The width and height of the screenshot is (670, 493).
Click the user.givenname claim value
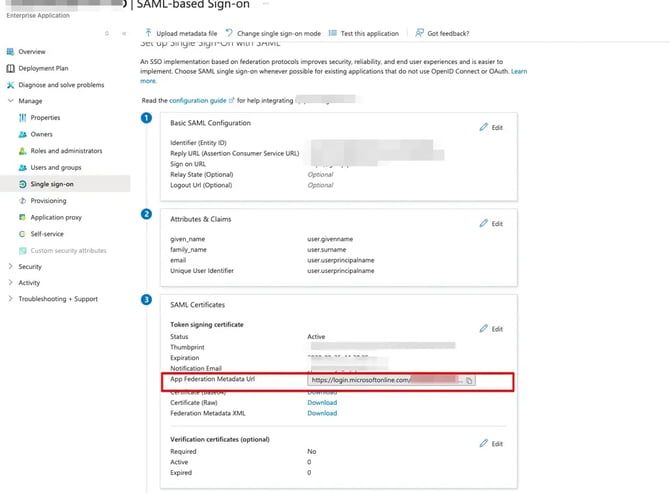330,239
